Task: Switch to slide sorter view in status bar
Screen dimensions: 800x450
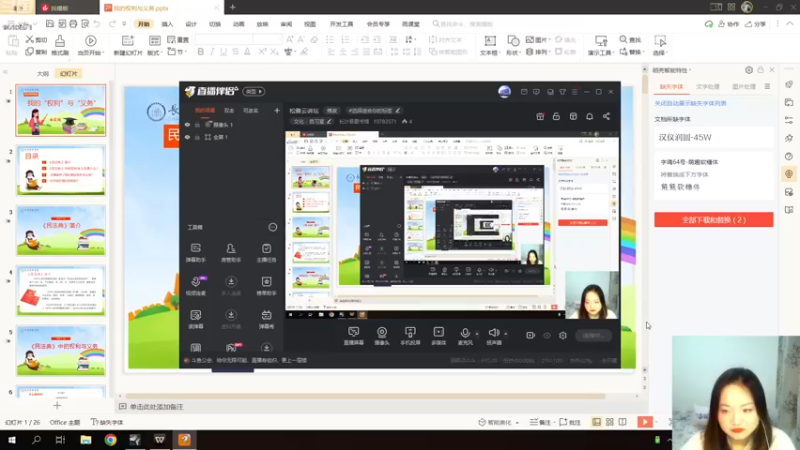Action: [610, 422]
